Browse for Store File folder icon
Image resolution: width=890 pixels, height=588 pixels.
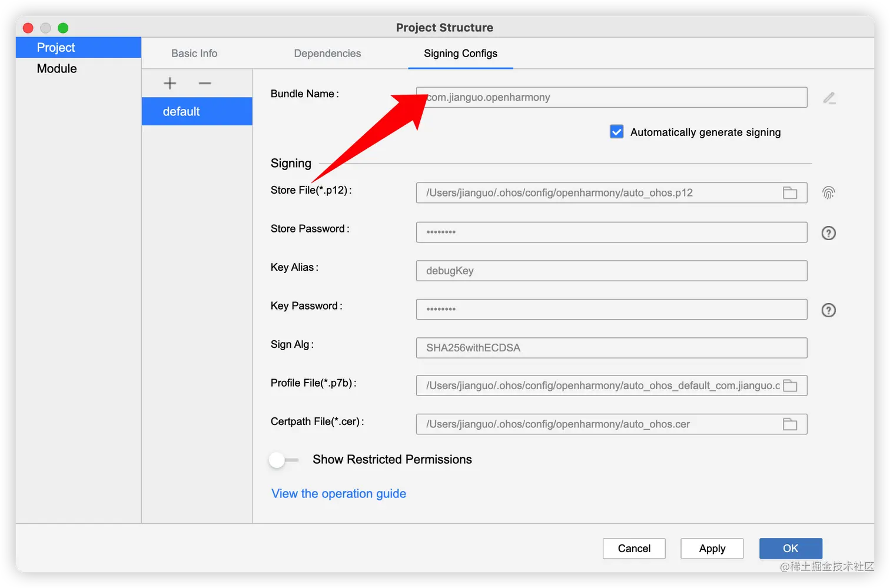[x=790, y=192]
